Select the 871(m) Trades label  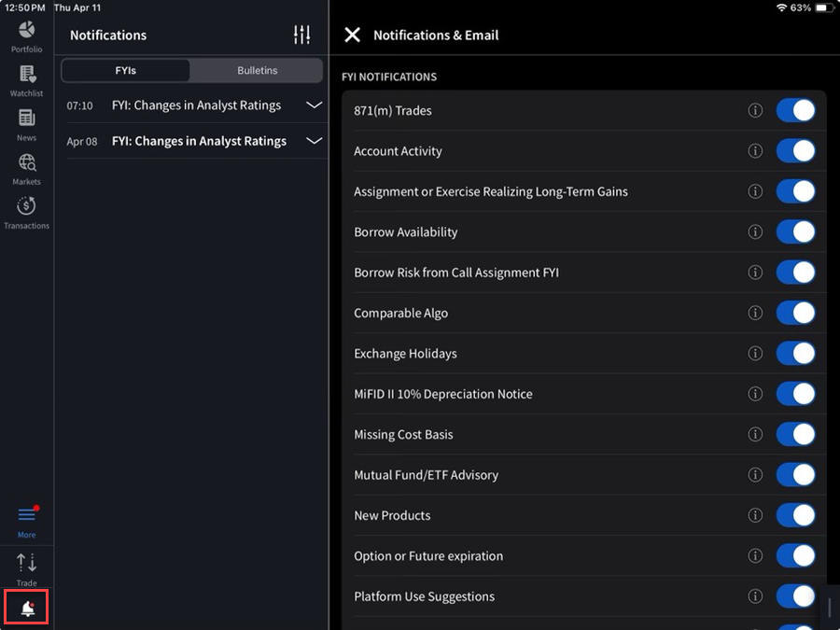coord(393,111)
